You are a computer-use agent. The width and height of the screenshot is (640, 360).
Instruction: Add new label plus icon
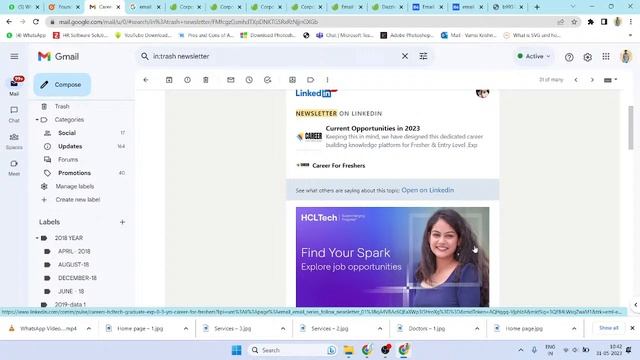(x=122, y=222)
